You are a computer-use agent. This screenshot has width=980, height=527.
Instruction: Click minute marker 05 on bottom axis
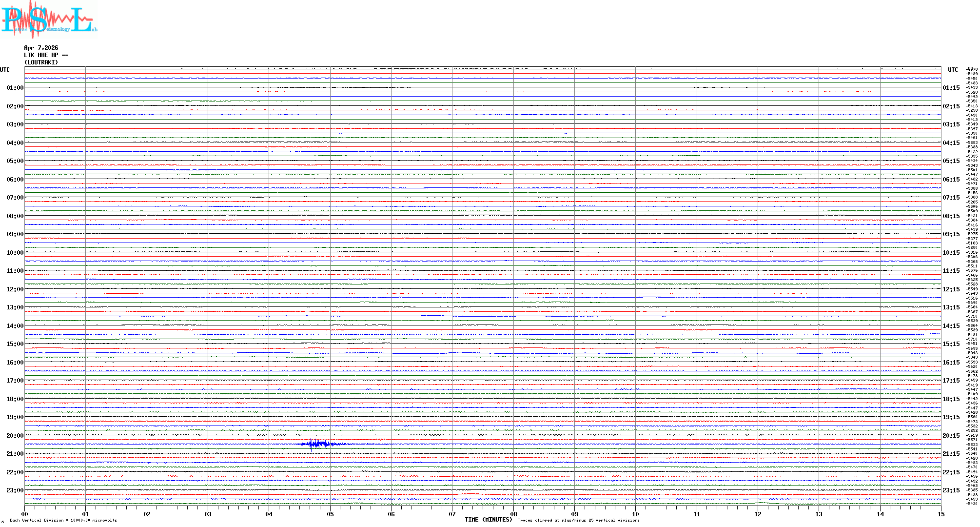click(x=330, y=514)
